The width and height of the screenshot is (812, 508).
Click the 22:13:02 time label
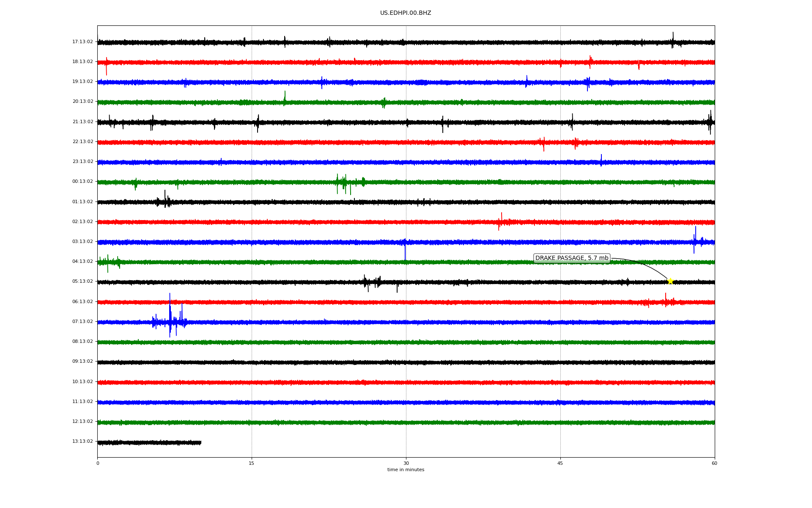coord(82,142)
